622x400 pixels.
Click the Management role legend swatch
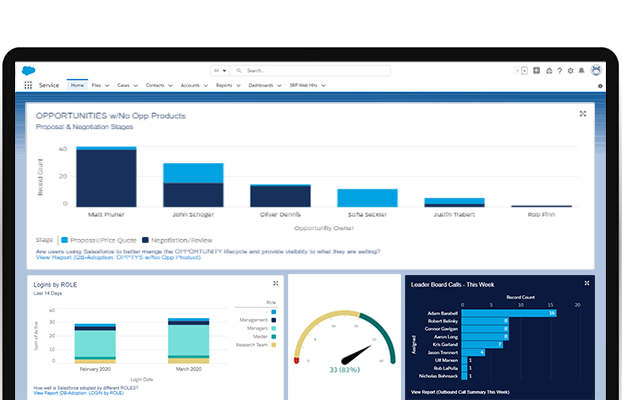click(274, 320)
